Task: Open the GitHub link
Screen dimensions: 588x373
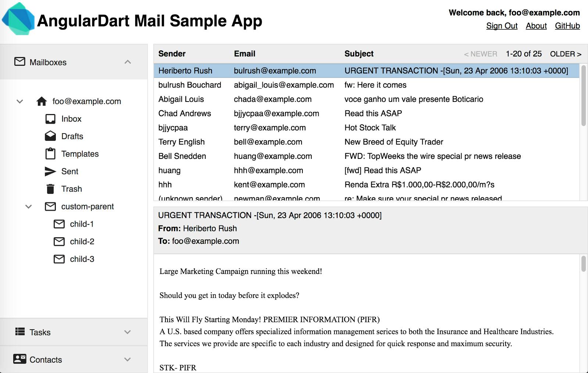Action: coord(567,26)
